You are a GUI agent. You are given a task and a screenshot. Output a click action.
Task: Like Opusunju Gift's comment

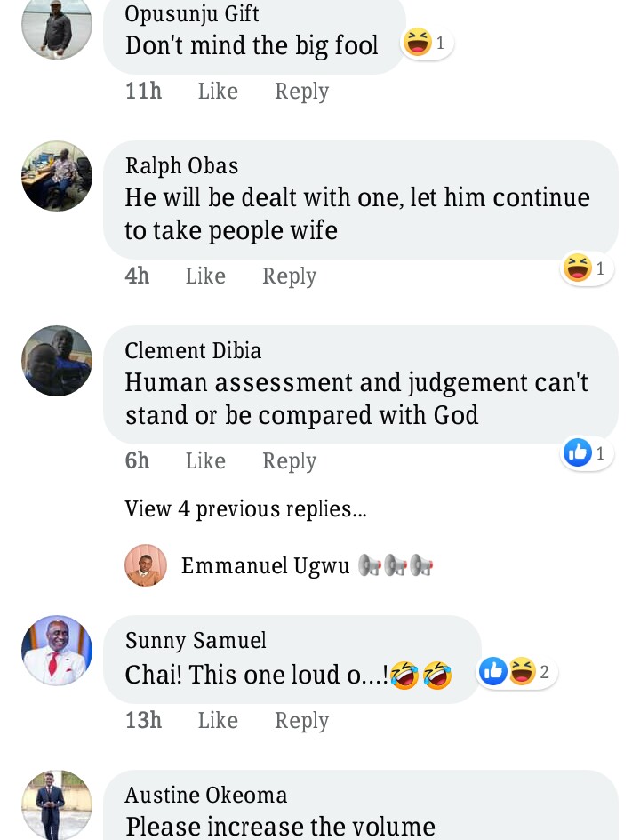click(x=218, y=91)
